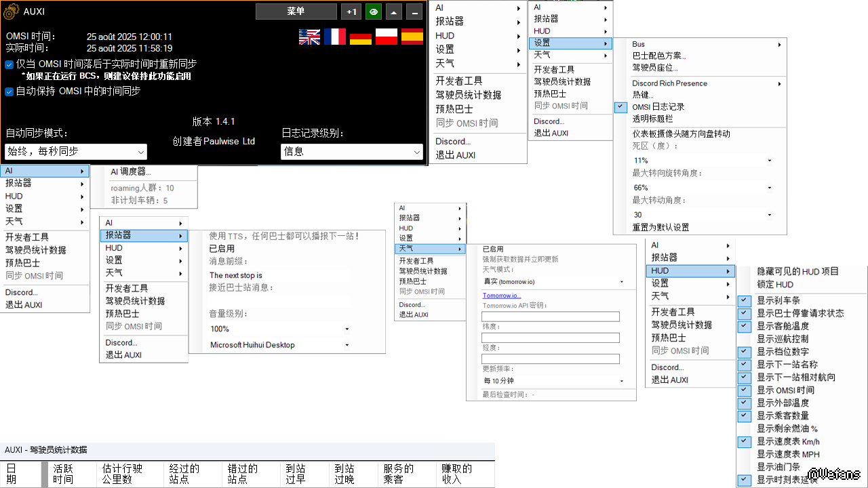Image resolution: width=868 pixels, height=488 pixels.
Task: Click the green eye visibility icon
Action: [373, 12]
